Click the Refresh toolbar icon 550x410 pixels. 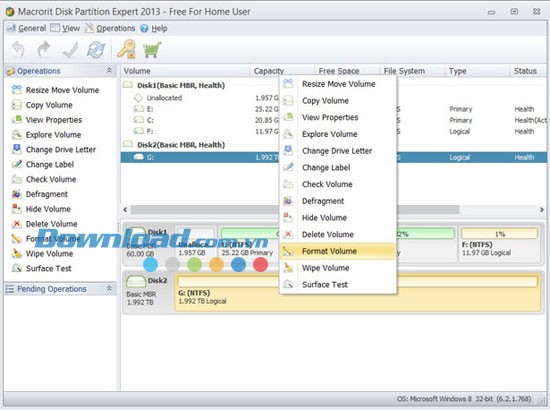click(96, 49)
